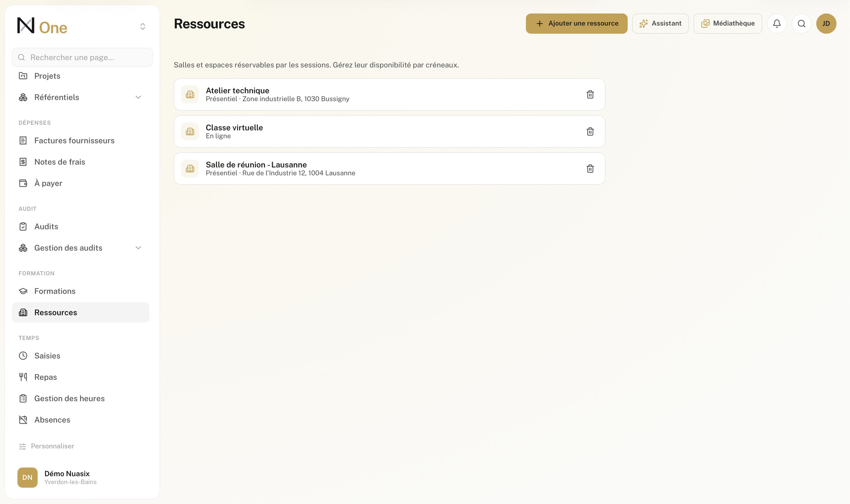Go to Audits
The width and height of the screenshot is (850, 504).
81,227
